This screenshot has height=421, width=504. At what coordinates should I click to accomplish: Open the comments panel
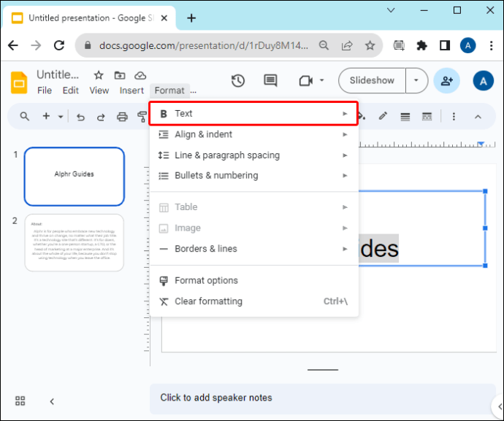pyautogui.click(x=270, y=80)
